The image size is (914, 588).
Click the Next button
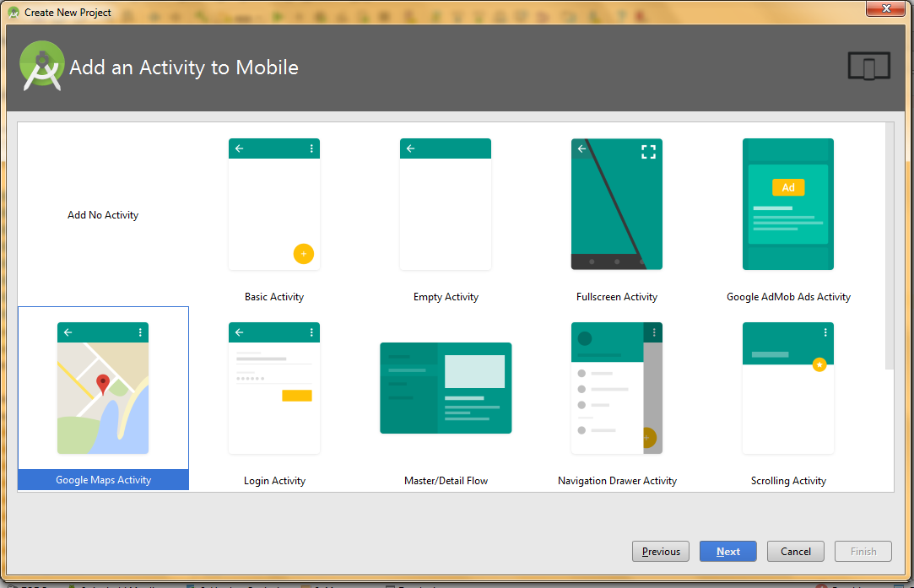727,552
